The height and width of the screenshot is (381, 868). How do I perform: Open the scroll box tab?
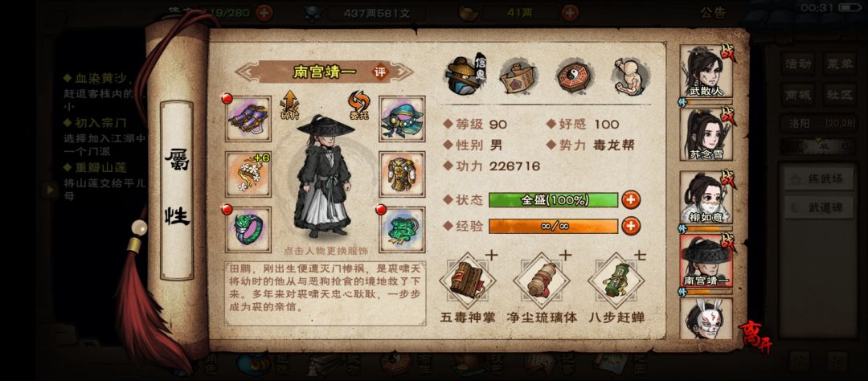point(518,77)
